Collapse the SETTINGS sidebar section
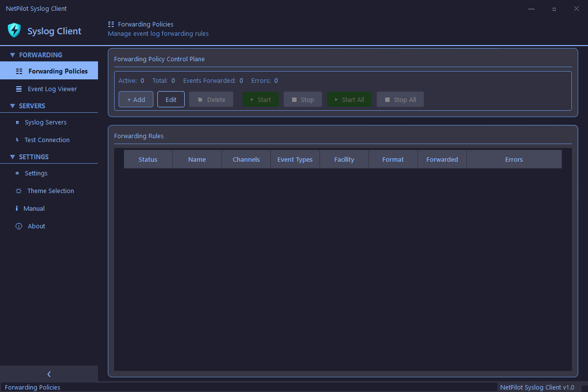588x392 pixels. coord(13,157)
